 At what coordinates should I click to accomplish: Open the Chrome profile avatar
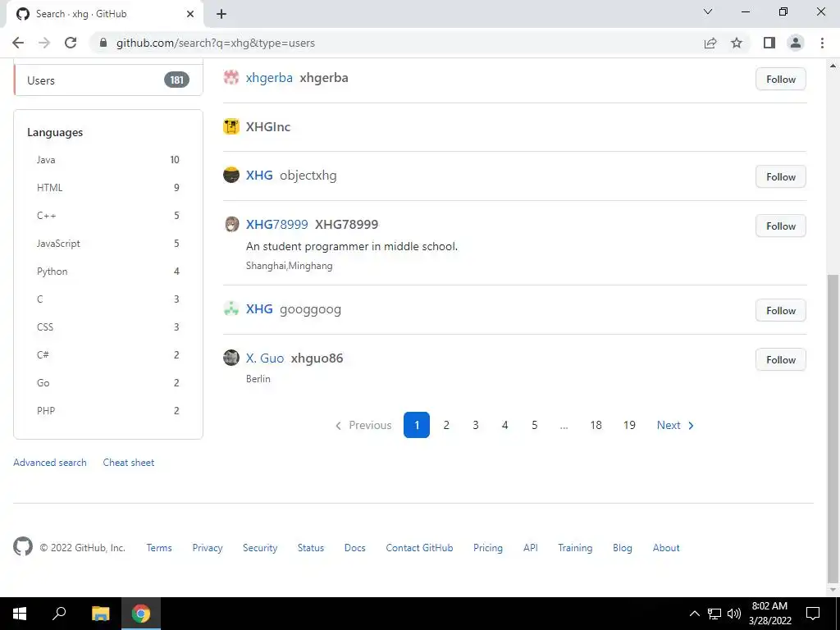[x=796, y=43]
